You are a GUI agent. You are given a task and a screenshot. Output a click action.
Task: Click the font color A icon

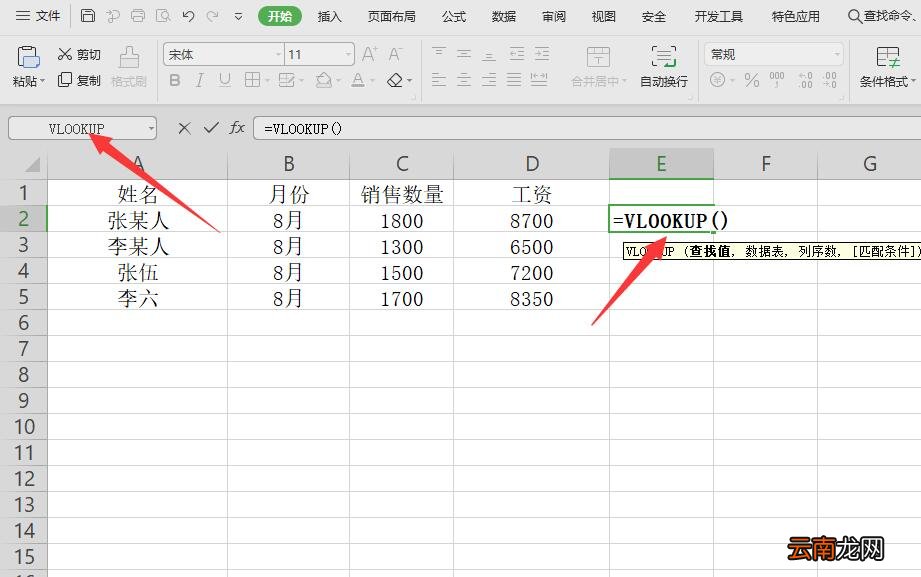coord(358,80)
